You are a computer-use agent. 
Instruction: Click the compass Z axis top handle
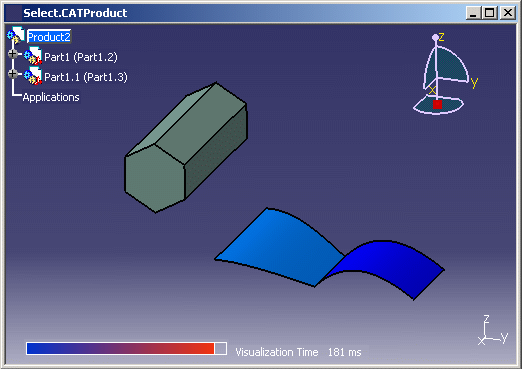tap(435, 37)
